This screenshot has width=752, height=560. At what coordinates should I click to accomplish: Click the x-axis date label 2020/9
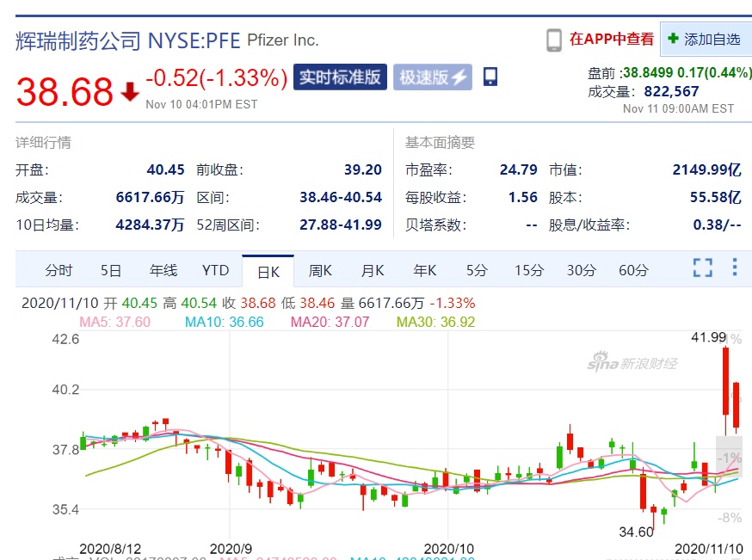pos(231,549)
